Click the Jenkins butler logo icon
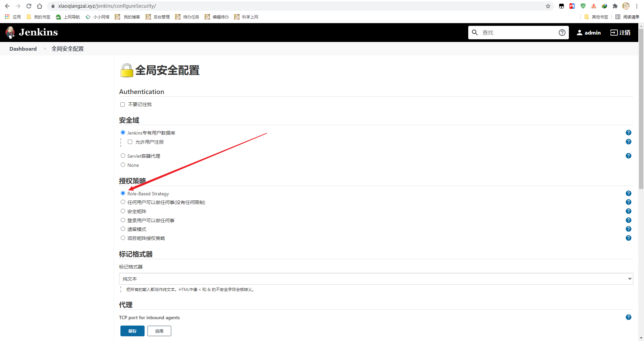Screen dimensions: 644x341 pyautogui.click(x=10, y=32)
